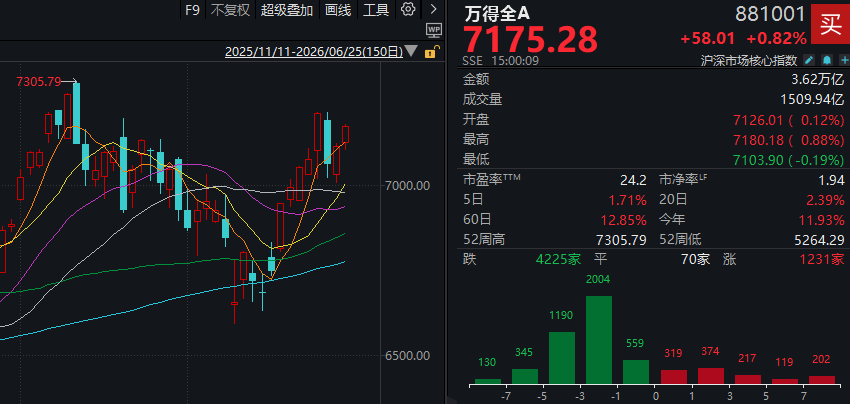The height and width of the screenshot is (404, 850).
Task: Click the pencil edit note icon
Action: click(808, 60)
